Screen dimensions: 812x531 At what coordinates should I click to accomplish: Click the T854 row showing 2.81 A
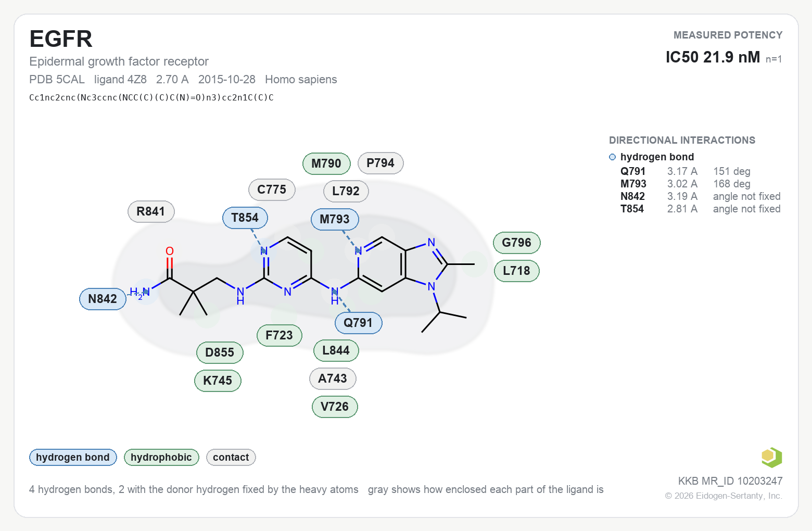click(701, 209)
